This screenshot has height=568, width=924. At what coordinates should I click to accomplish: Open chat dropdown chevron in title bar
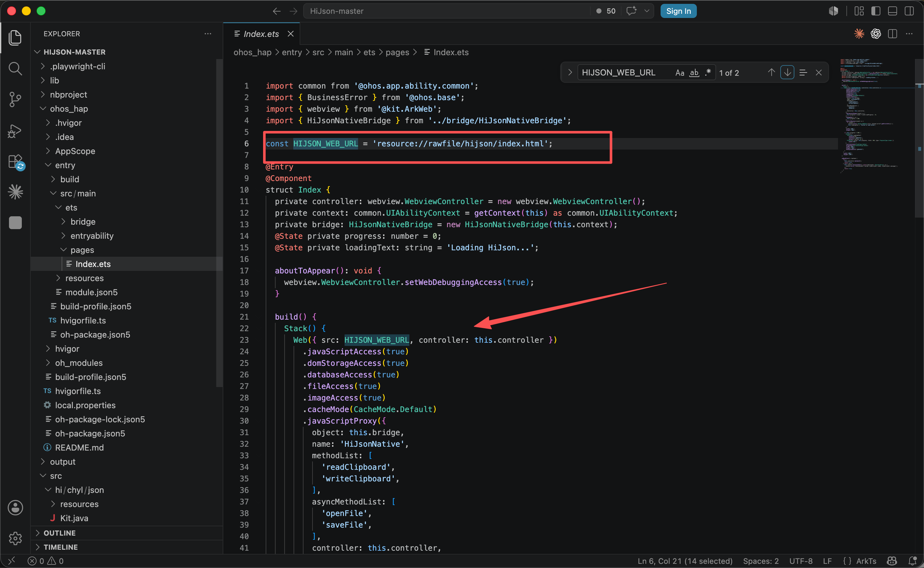[646, 11]
